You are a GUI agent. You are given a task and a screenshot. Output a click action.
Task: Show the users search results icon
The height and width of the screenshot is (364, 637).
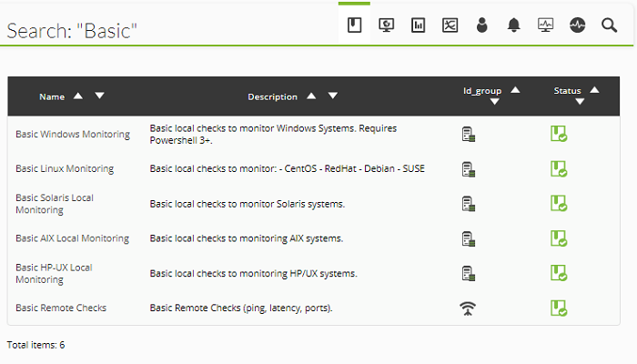(x=481, y=25)
